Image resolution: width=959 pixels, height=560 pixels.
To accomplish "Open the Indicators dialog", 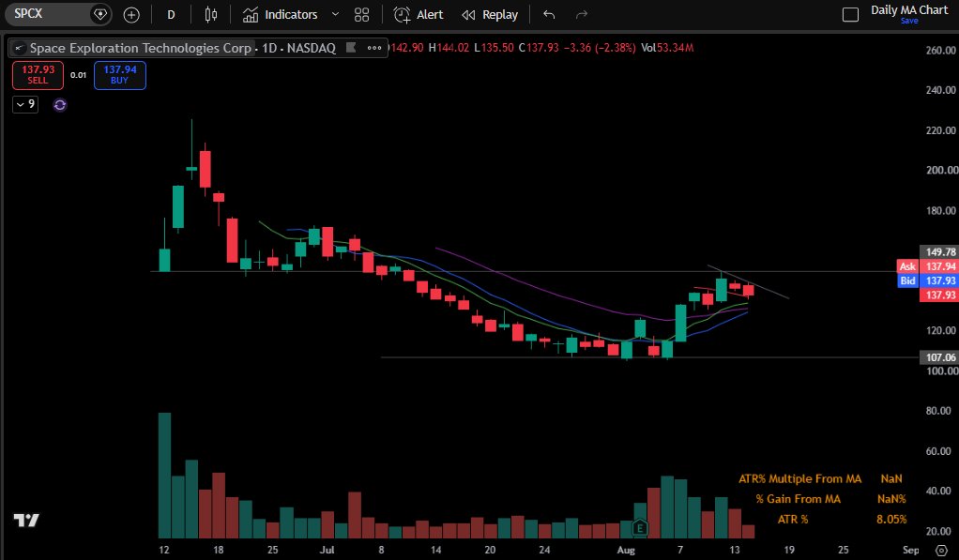I will click(x=281, y=15).
